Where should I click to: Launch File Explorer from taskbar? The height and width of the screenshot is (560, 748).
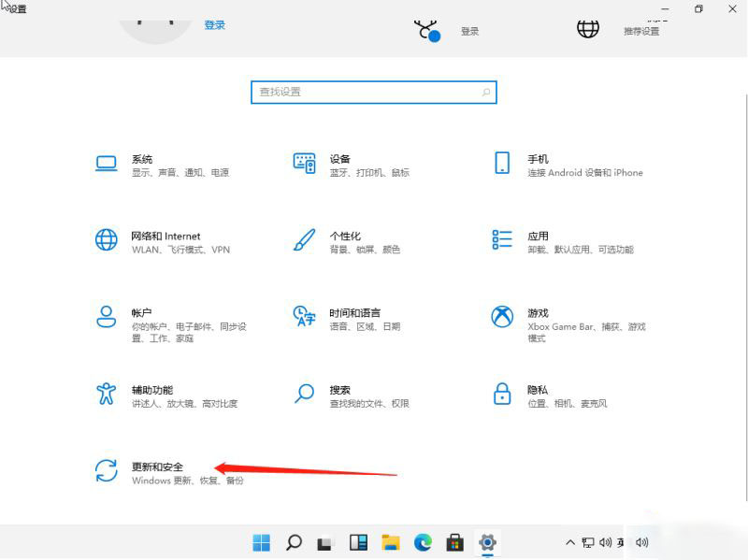point(391,542)
